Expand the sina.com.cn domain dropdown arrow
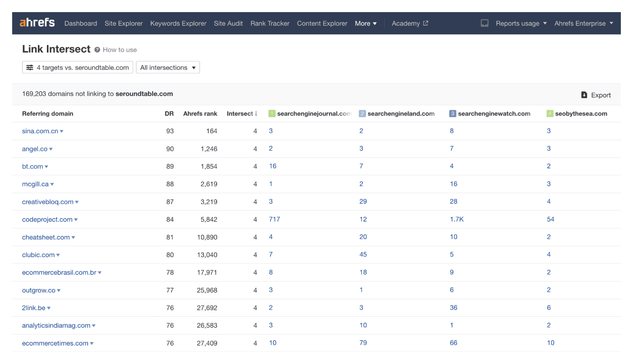The image size is (633, 364). [x=62, y=132]
